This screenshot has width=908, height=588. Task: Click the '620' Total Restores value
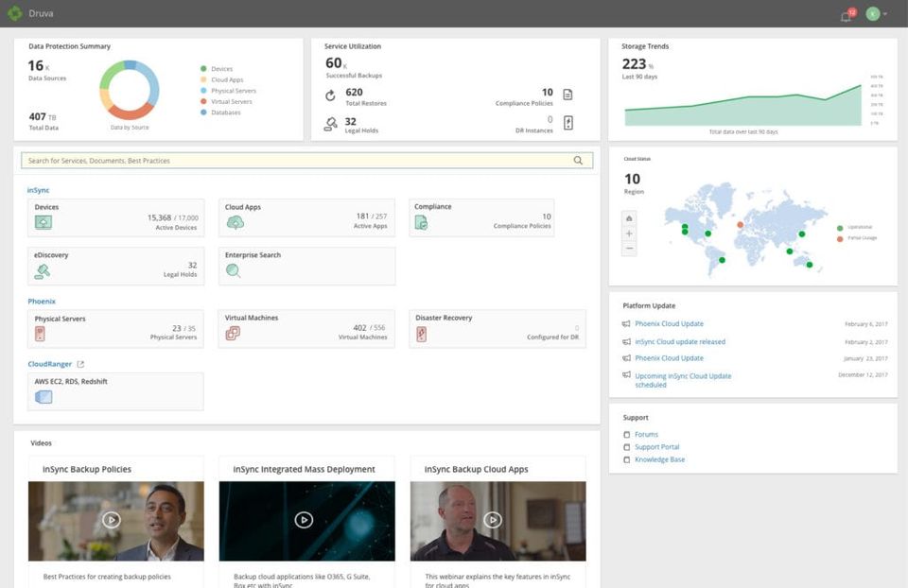click(354, 92)
